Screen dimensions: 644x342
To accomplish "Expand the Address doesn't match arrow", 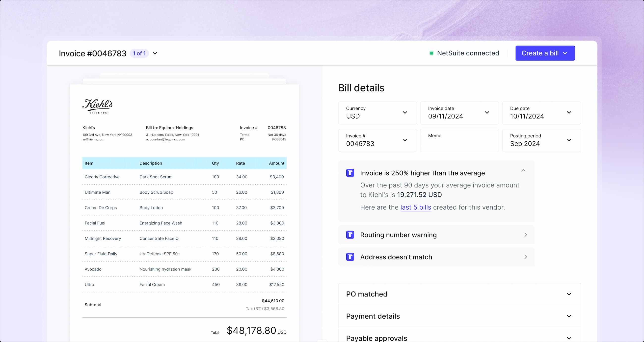I will point(526,257).
